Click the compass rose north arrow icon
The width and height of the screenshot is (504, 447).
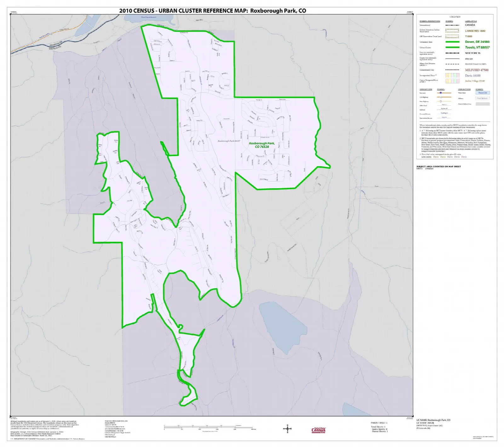(287, 428)
